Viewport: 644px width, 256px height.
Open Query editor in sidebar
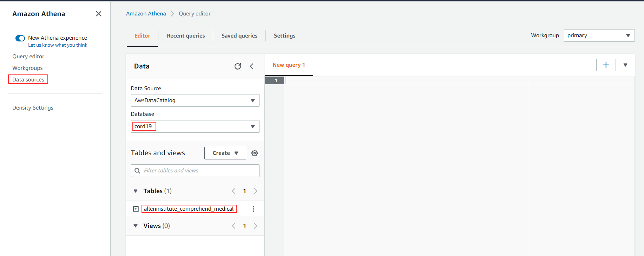(x=28, y=57)
